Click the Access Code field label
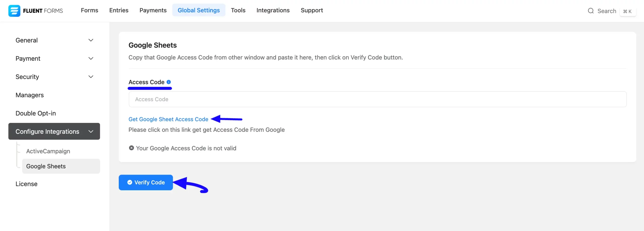This screenshot has height=231, width=644. [146, 82]
